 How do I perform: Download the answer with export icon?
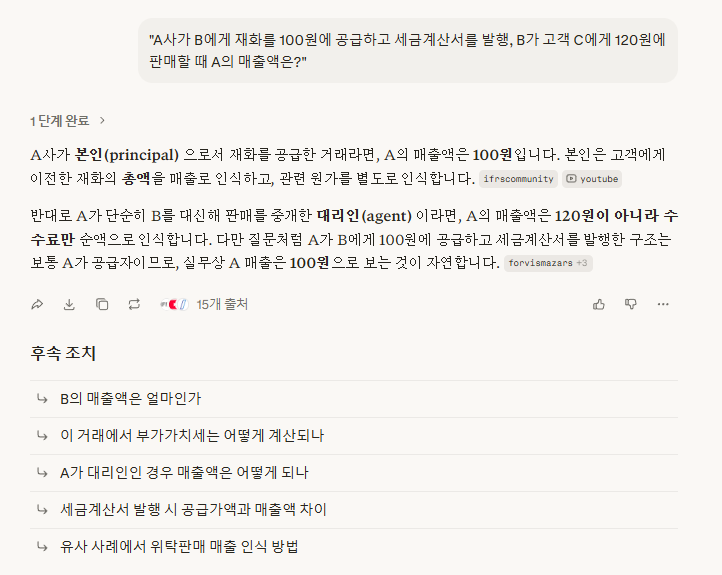[x=69, y=304]
